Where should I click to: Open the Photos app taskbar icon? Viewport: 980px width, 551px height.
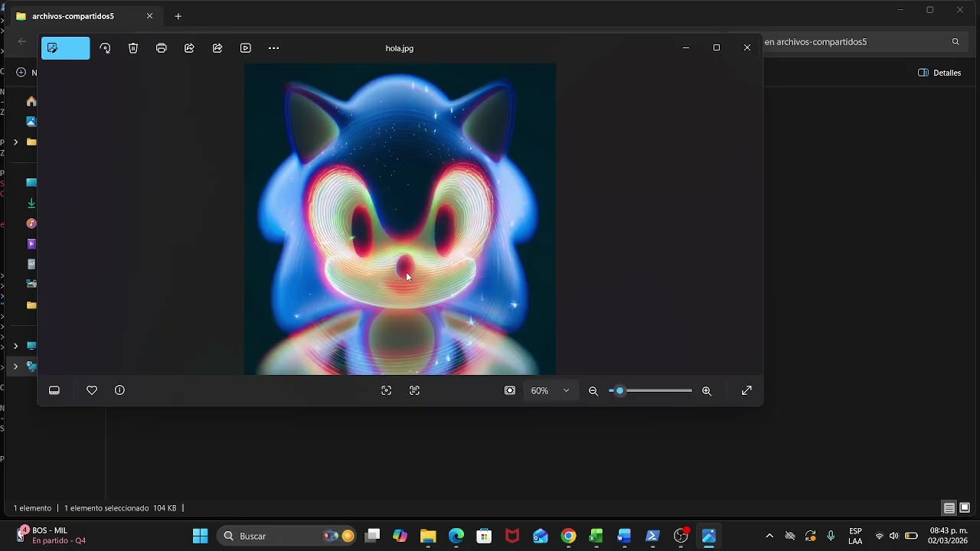pyautogui.click(x=709, y=536)
